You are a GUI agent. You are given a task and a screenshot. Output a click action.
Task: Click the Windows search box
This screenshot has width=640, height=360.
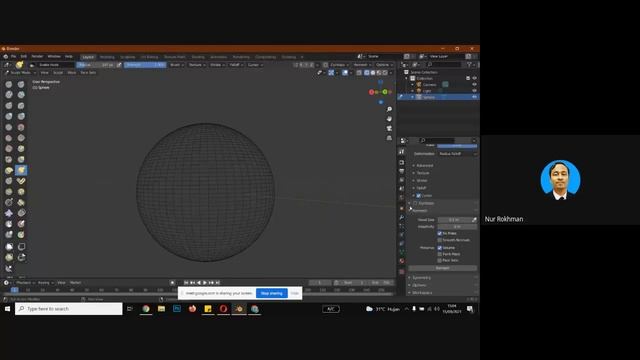(69, 309)
